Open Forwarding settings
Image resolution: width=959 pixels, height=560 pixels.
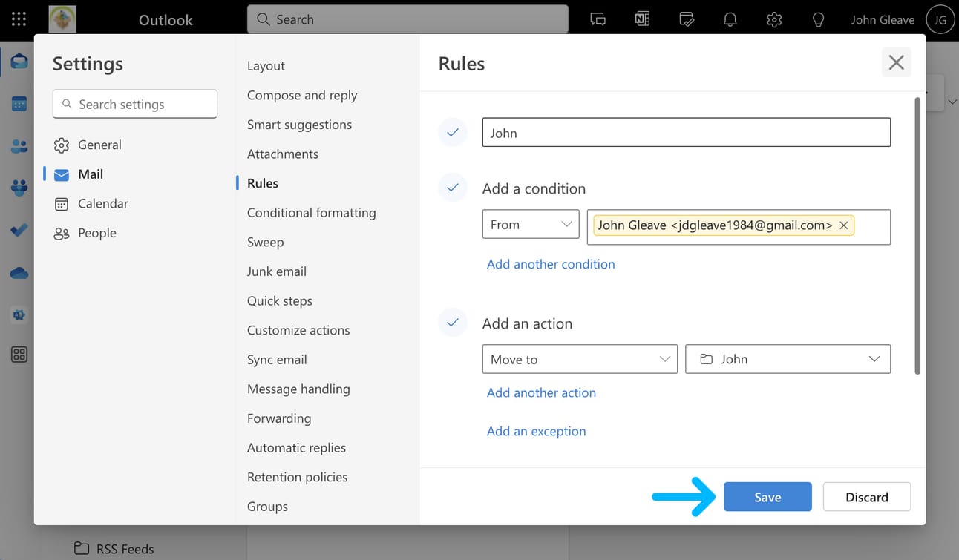pyautogui.click(x=279, y=418)
